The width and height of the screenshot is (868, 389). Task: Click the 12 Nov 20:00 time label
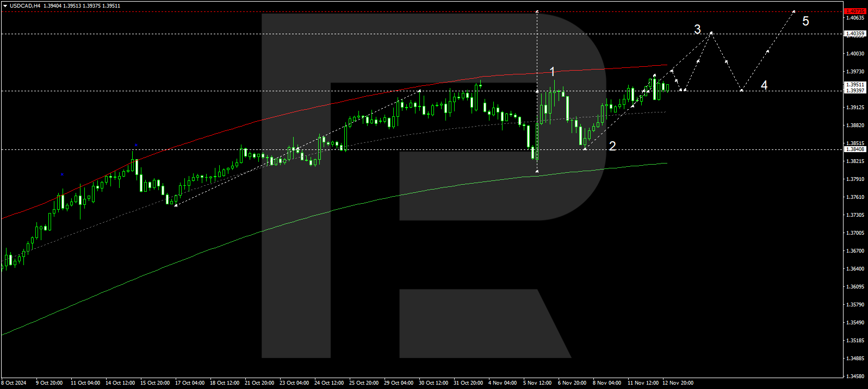pos(678,383)
